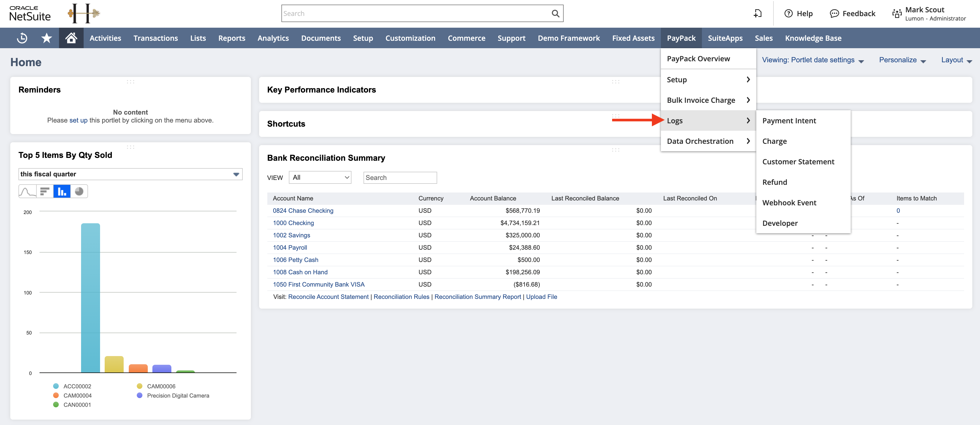Select Payment Intent log entry
The width and height of the screenshot is (980, 425).
tap(803, 120)
